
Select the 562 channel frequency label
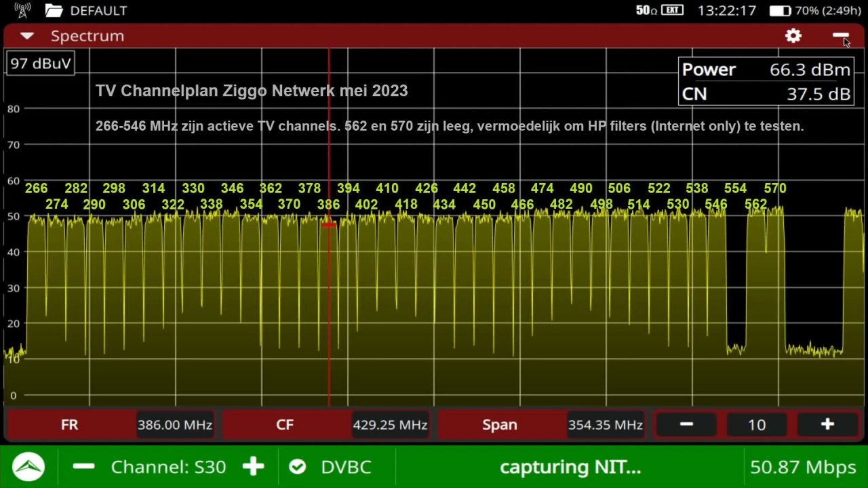[755, 204]
